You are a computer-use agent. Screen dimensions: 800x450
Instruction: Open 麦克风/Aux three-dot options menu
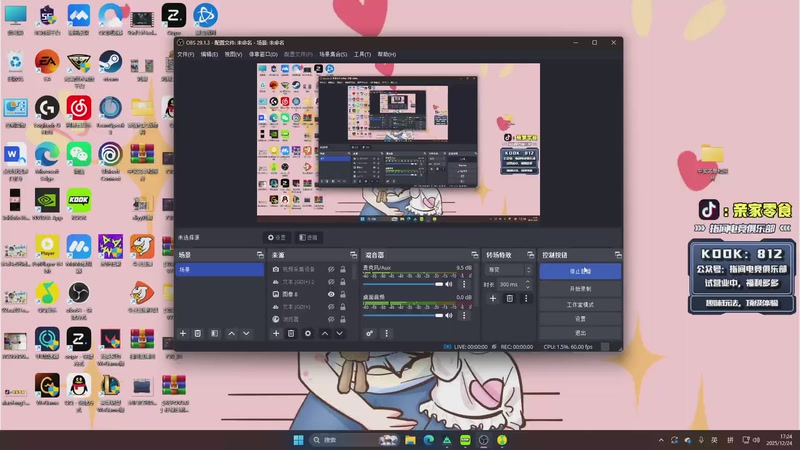tap(464, 284)
